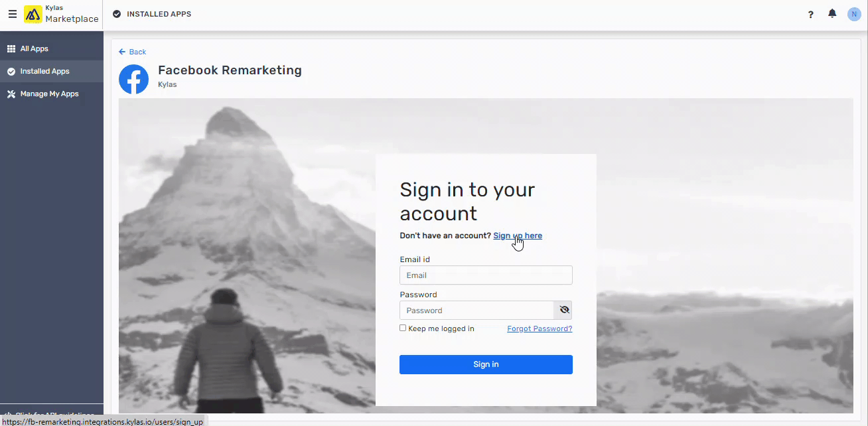The image size is (868, 426).
Task: Click the All Apps grid icon
Action: click(11, 48)
